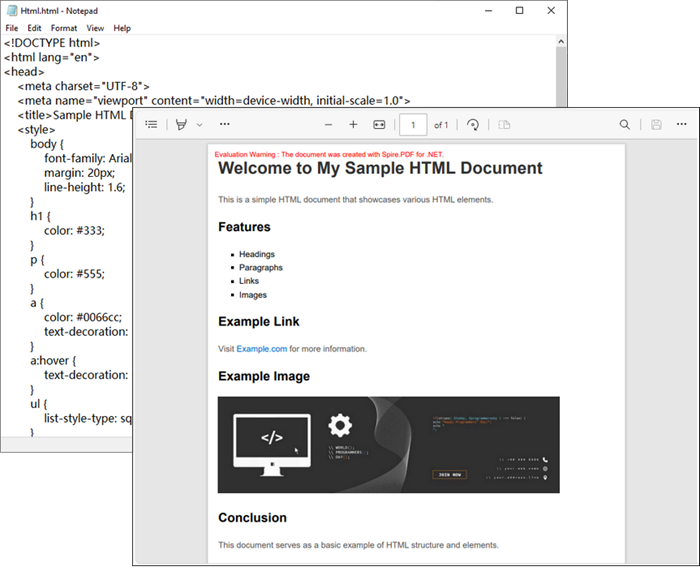Toggle the page view layout icon
Image resolution: width=700 pixels, height=567 pixels.
504,125
